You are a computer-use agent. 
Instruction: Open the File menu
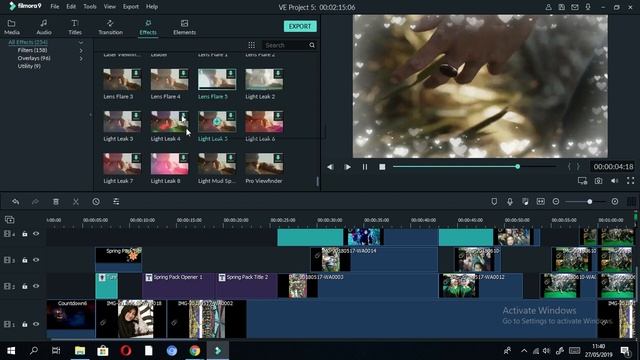coord(55,7)
